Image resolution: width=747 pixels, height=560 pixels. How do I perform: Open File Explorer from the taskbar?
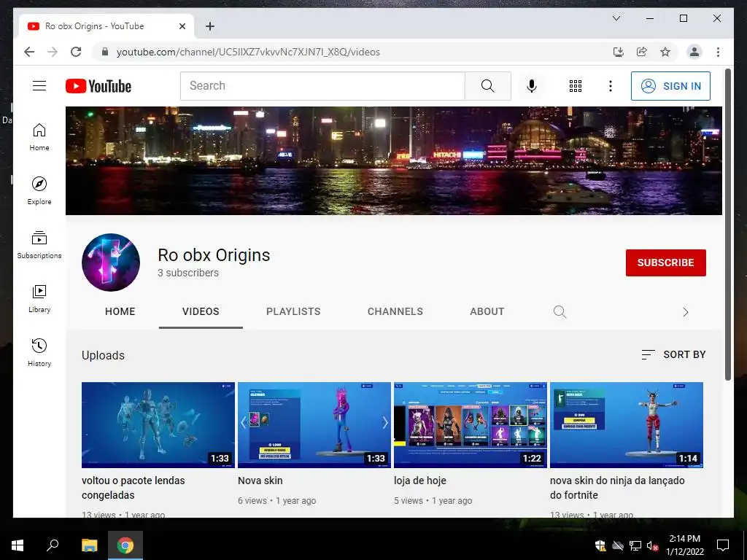(x=89, y=545)
